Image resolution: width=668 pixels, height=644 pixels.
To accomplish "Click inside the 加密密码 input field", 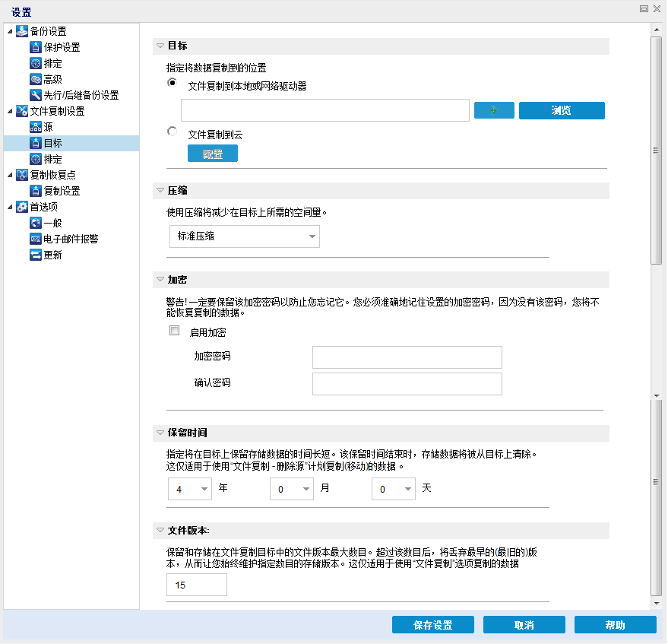I will (x=407, y=357).
